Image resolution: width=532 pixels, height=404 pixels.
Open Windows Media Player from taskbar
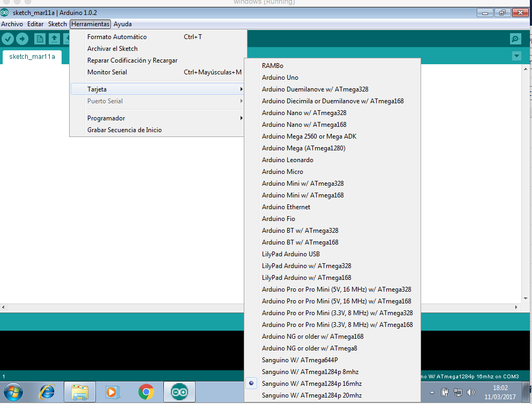pyautogui.click(x=113, y=392)
